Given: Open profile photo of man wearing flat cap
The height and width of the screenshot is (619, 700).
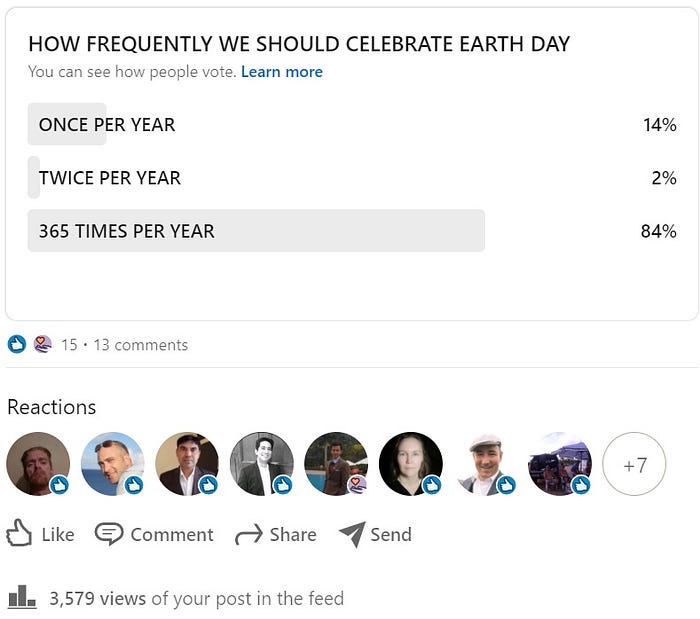Looking at the screenshot, I should [485, 464].
